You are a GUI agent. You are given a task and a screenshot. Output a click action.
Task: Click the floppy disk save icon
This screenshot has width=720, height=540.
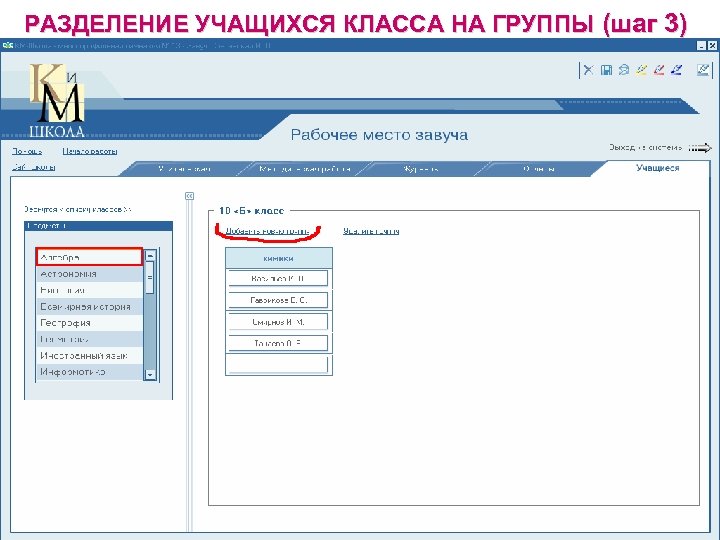(606, 70)
